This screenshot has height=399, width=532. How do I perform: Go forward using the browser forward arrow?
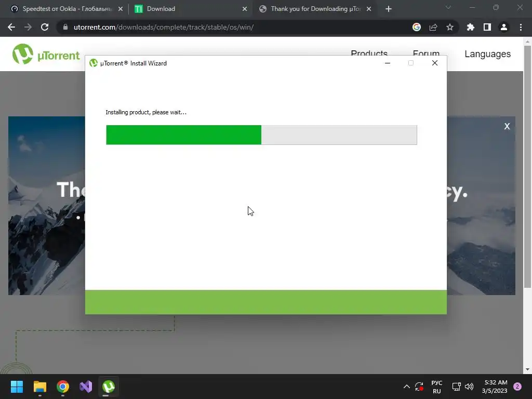click(28, 27)
